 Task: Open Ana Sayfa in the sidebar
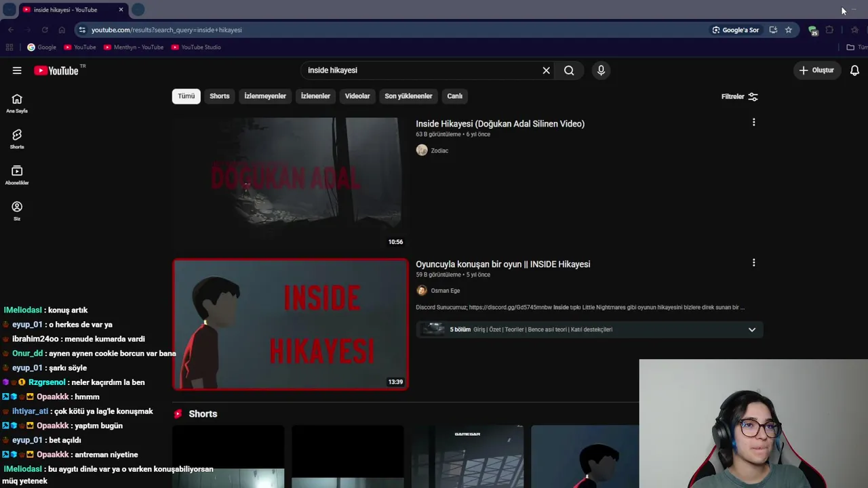tap(17, 103)
